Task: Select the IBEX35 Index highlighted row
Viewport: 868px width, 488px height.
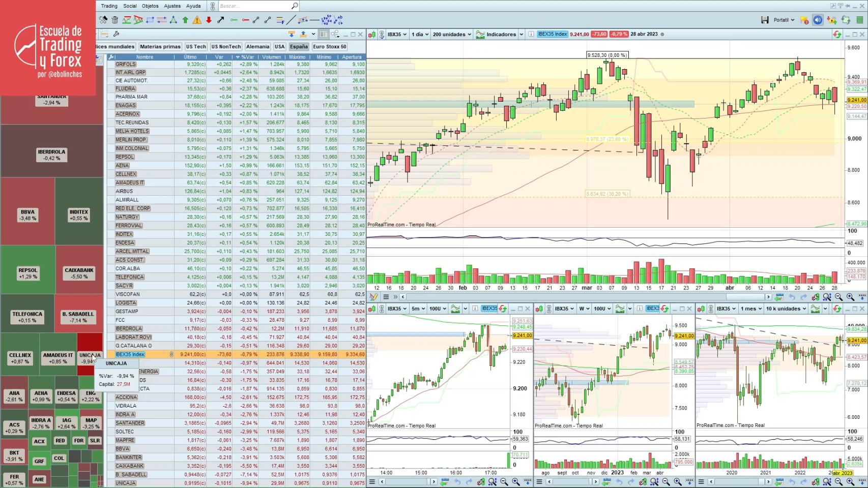Action: click(x=237, y=354)
